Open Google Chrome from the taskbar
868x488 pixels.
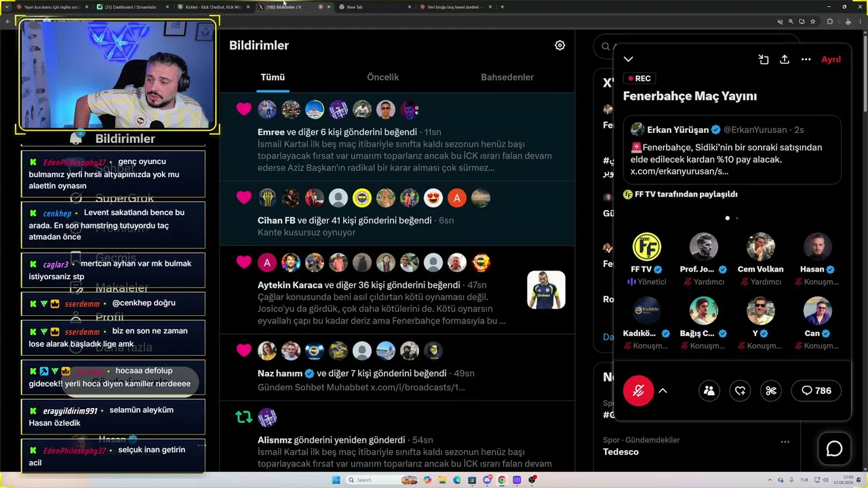pos(502,480)
